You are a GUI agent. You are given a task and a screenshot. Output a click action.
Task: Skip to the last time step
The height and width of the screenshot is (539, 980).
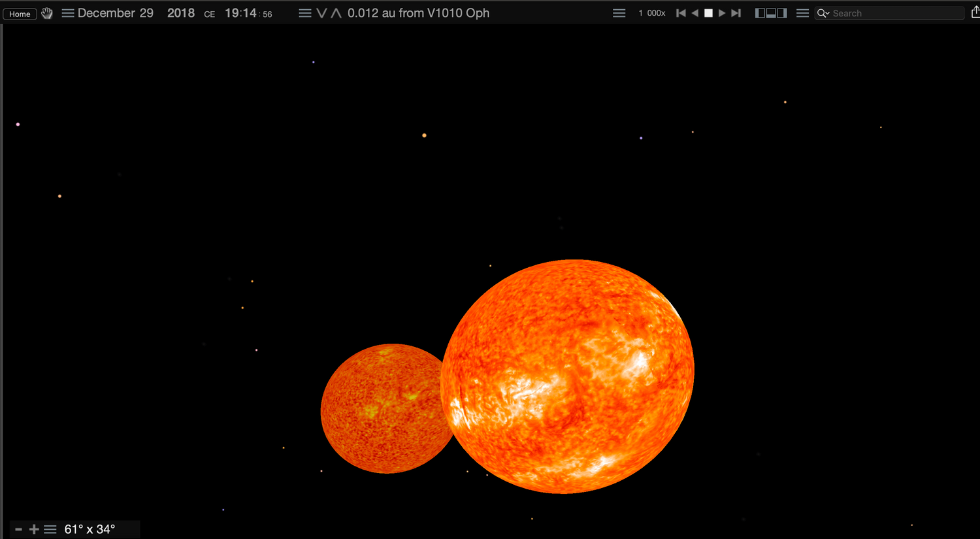coord(736,12)
